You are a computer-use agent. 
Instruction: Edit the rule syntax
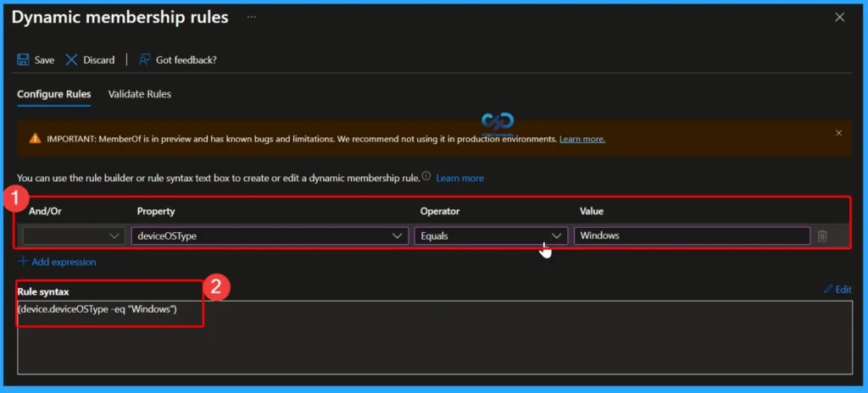click(x=837, y=289)
